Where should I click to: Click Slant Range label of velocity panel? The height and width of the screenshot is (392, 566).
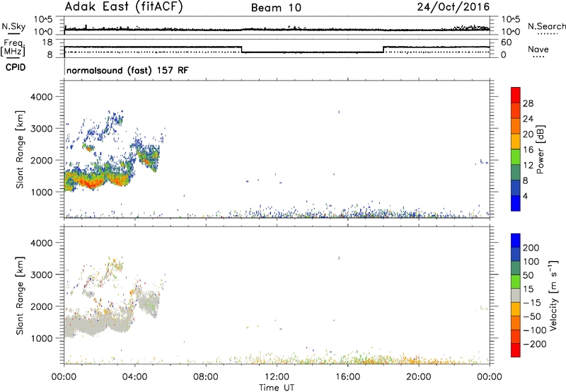click(x=20, y=295)
